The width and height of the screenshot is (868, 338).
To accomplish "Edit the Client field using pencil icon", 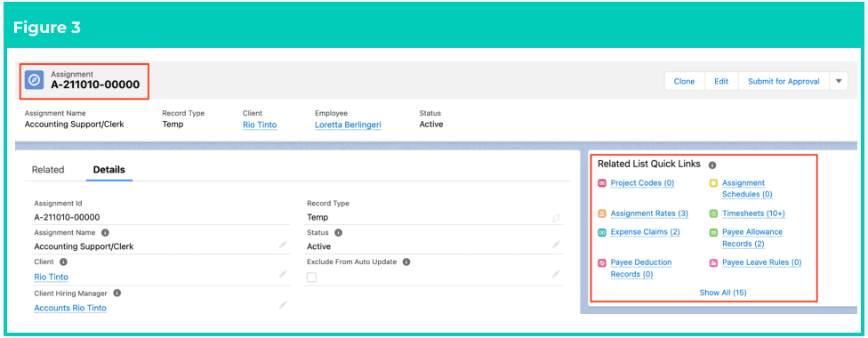I will click(x=283, y=274).
